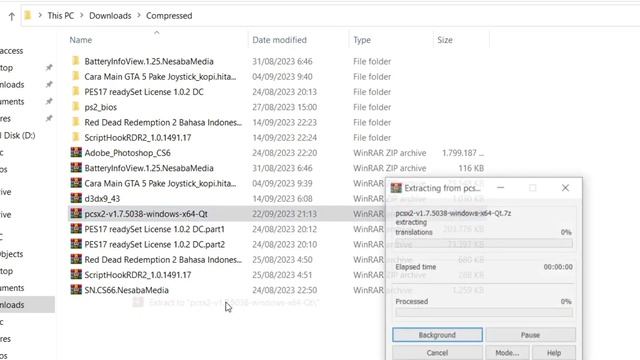The width and height of the screenshot is (640, 360).
Task: Select Cara Main GTA 5 archive icon
Action: [76, 183]
